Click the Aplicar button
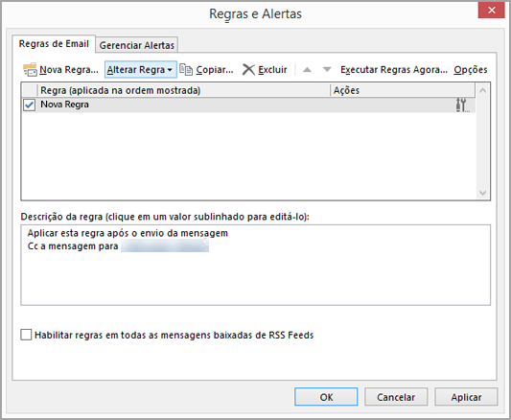The height and width of the screenshot is (420, 511). (x=466, y=397)
